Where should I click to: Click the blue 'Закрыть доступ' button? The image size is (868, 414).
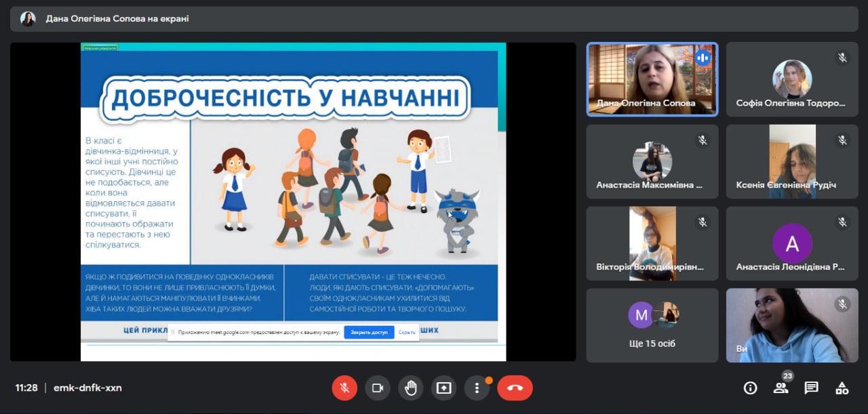pos(369,333)
